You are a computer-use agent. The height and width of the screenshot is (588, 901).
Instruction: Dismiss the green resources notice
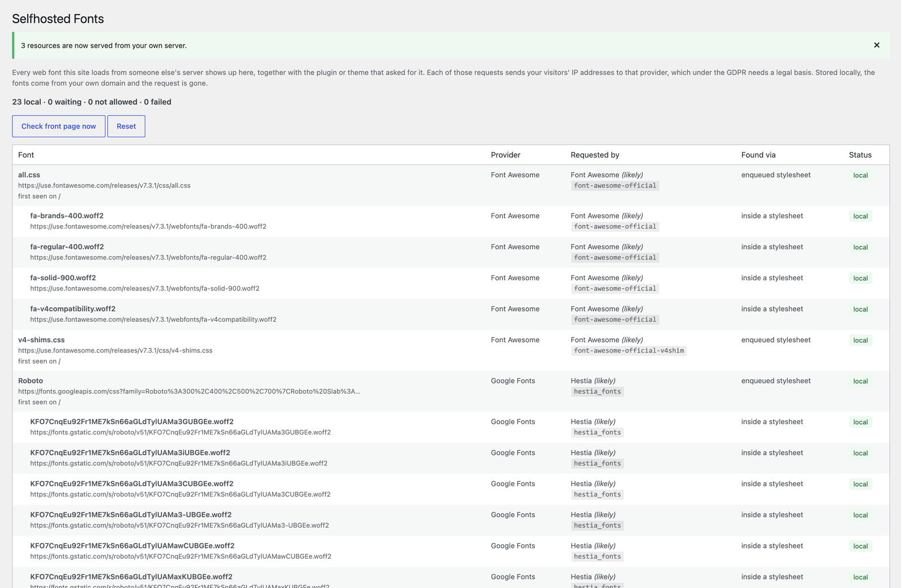876,45
